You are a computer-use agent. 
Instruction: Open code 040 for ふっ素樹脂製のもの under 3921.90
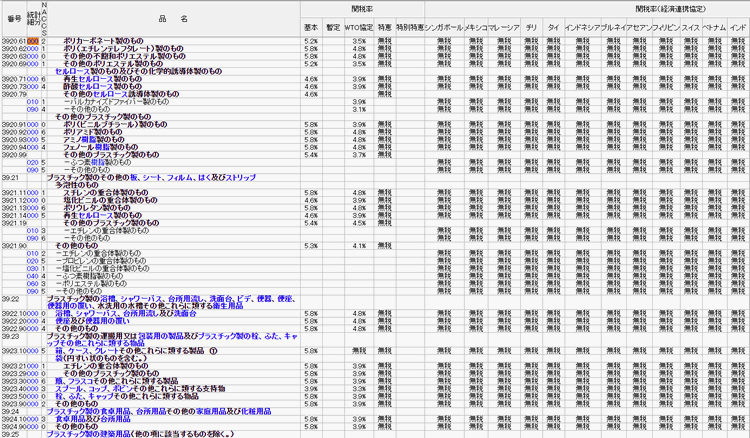(x=33, y=276)
